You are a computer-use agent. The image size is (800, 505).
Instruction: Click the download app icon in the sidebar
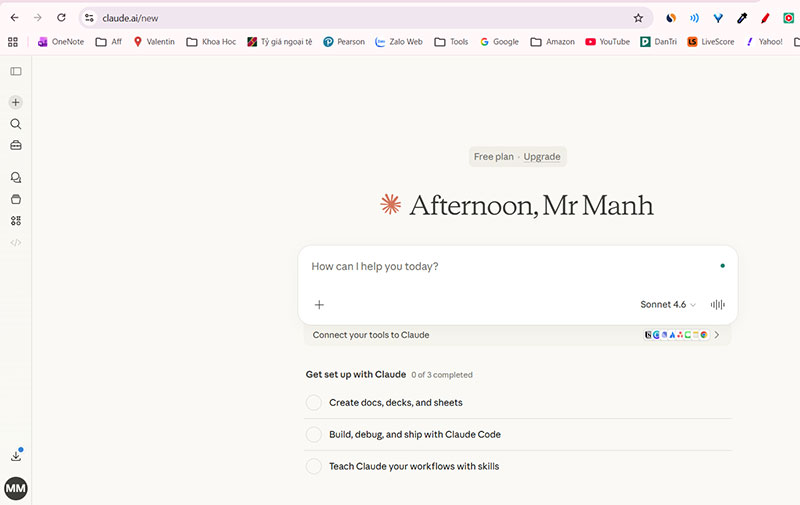click(x=15, y=456)
